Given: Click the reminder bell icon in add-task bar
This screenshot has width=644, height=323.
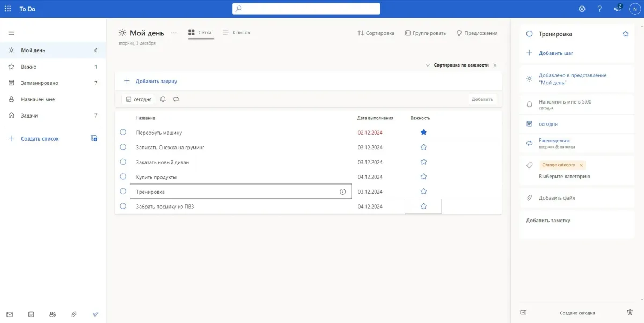Looking at the screenshot, I should (163, 99).
